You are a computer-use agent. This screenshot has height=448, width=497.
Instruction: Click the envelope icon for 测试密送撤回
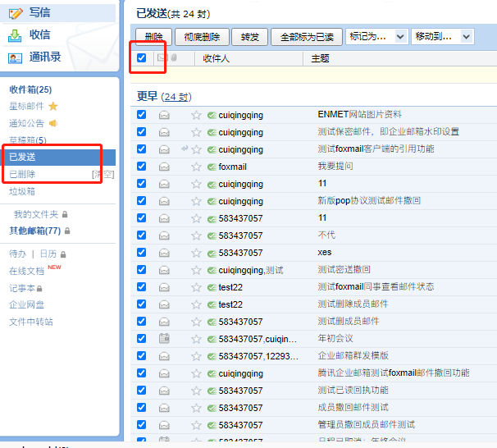[x=164, y=270]
